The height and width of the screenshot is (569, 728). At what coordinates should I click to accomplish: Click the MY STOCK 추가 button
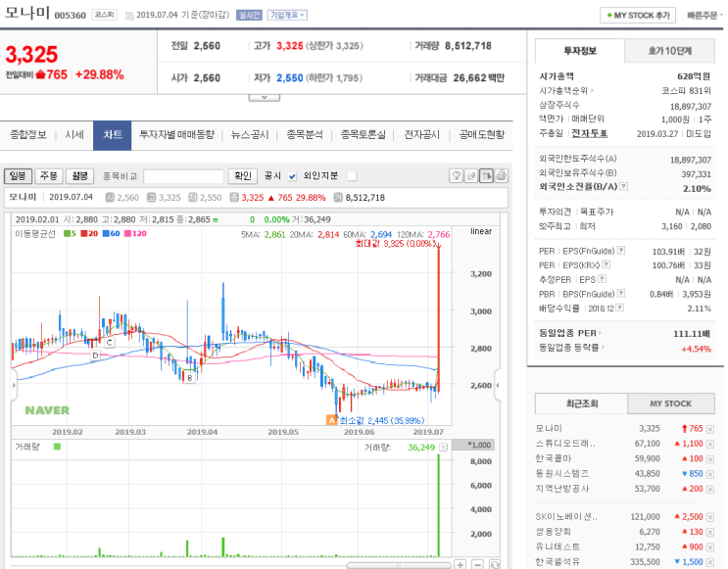click(x=638, y=16)
